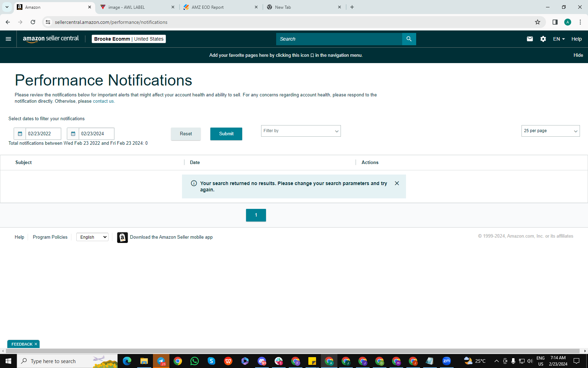Click the horizontal scrollbar

pyautogui.click(x=293, y=351)
